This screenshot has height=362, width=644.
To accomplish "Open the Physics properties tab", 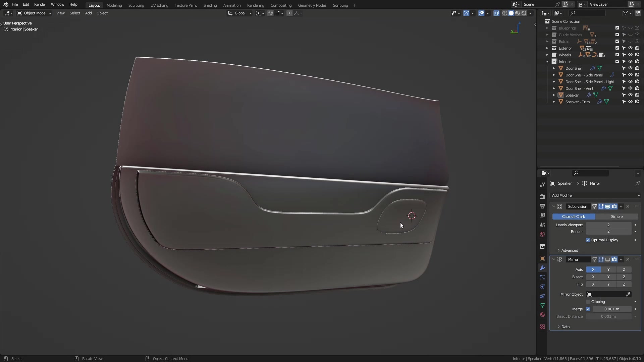I will 542,287.
